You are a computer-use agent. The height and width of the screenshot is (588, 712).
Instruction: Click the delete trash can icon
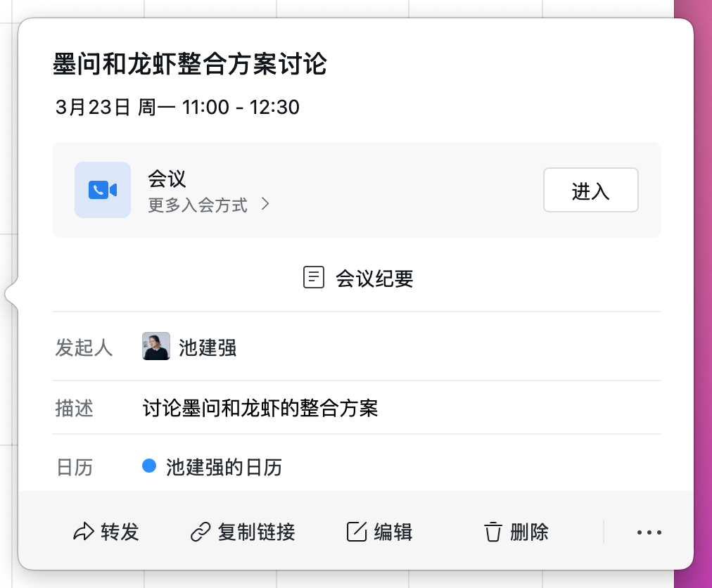pos(493,532)
